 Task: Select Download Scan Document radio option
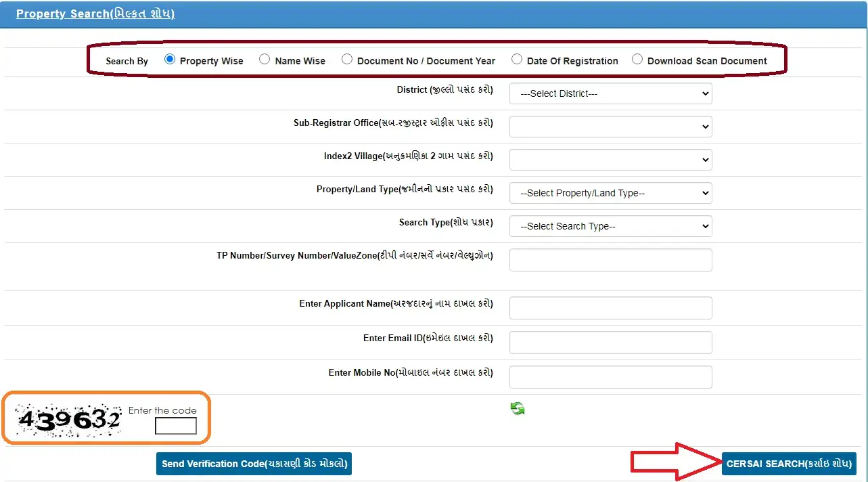[637, 60]
